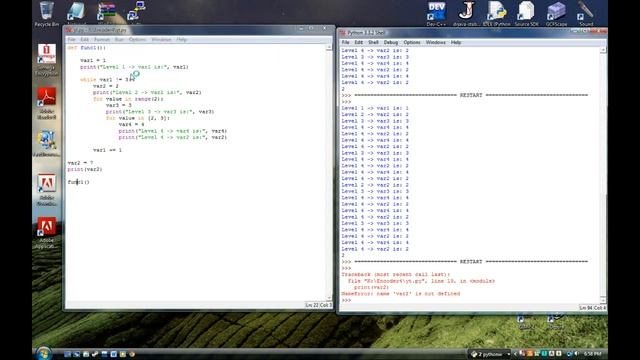Open Edit menu in Python Shell window
The width and height of the screenshot is (640, 360).
click(x=358, y=42)
